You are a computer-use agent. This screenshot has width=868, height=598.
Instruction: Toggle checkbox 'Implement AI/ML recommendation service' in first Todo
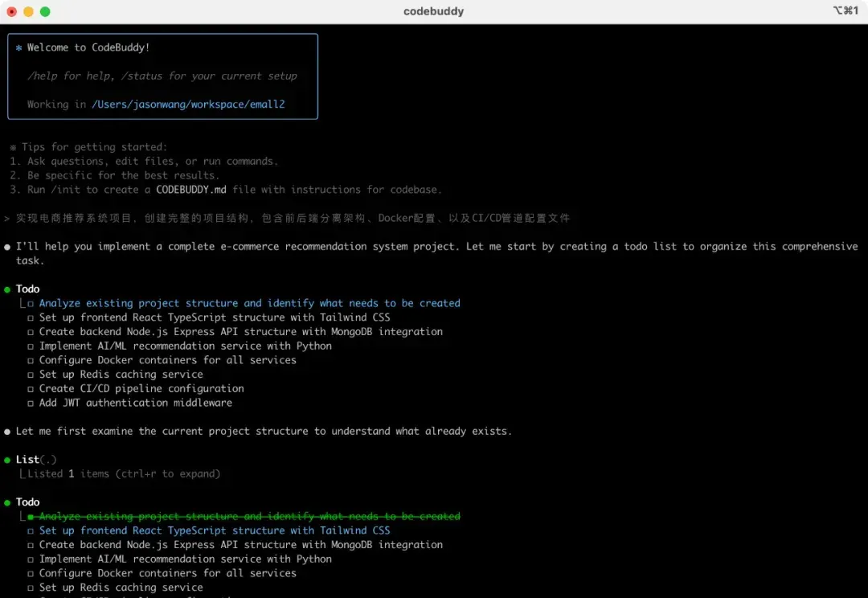click(31, 346)
